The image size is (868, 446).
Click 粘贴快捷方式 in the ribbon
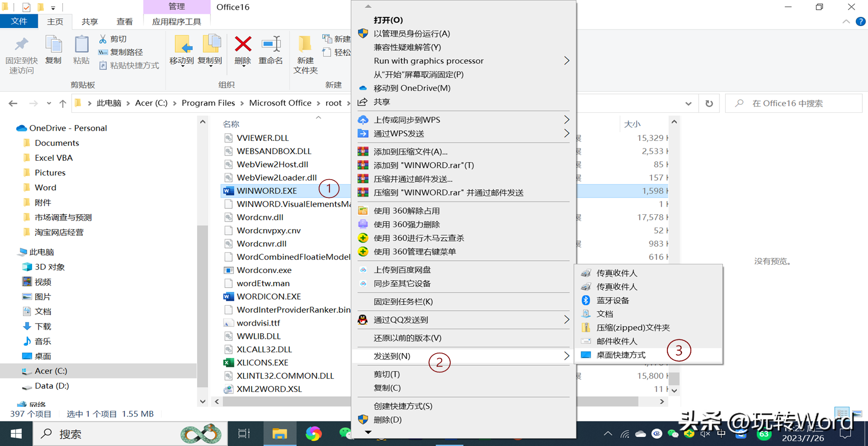coord(129,65)
